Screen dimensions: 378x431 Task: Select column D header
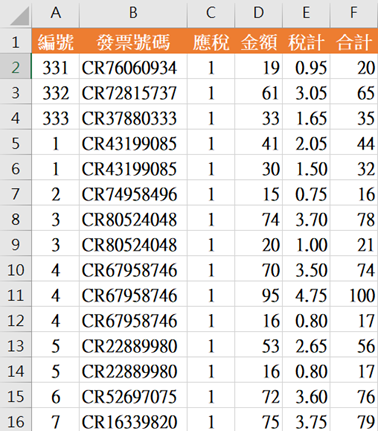tap(259, 14)
